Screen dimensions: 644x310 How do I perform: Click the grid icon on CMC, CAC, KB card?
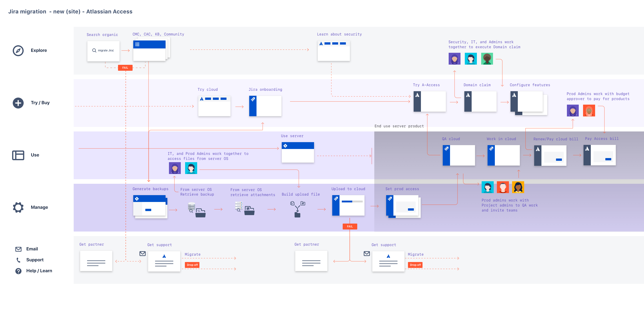click(137, 44)
